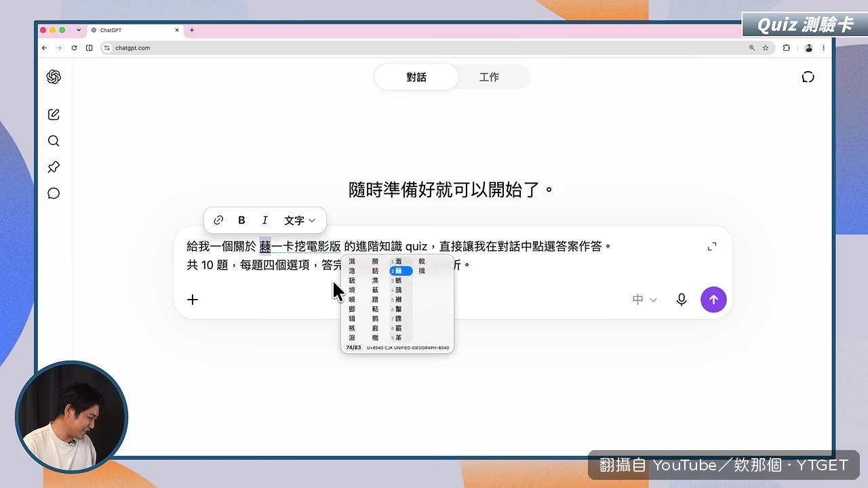View site information in address bar
Viewport: 868px width, 488px height.
(106, 48)
